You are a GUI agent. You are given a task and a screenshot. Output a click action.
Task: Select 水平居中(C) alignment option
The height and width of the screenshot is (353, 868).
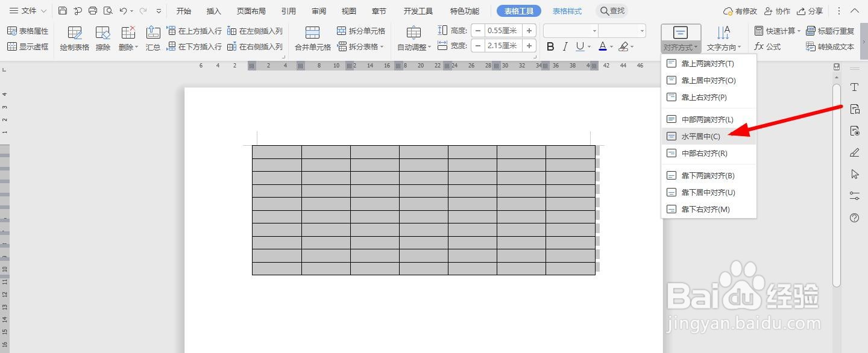708,136
